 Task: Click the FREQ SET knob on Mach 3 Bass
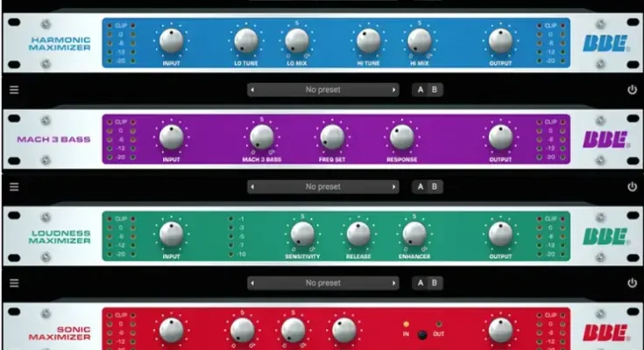click(332, 136)
